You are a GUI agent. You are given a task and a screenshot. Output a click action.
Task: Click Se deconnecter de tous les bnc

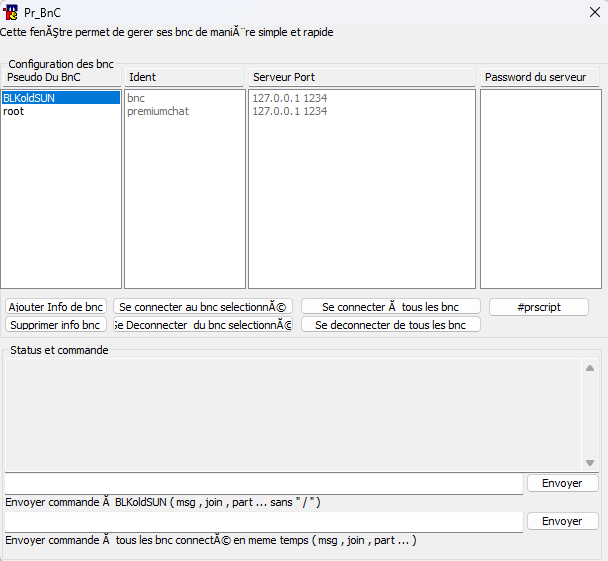coord(391,325)
